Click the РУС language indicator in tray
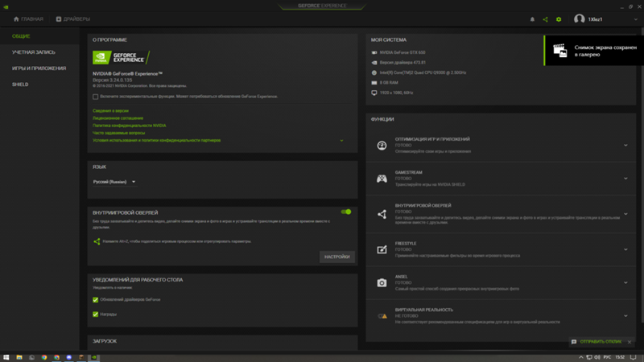This screenshot has height=362, width=644. pyautogui.click(x=607, y=357)
